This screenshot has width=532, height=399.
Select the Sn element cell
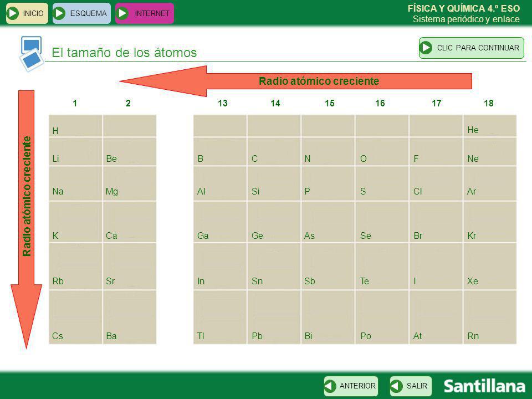click(x=274, y=267)
